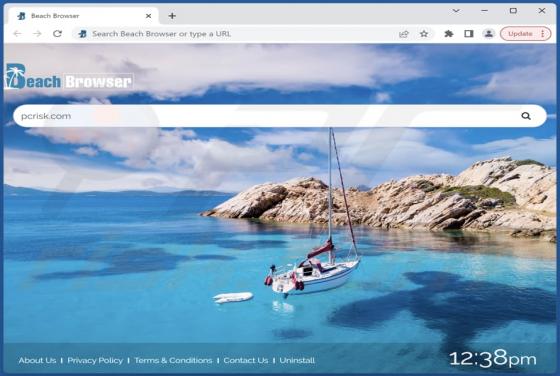
Task: Open the tab search chevron
Action: coord(456,11)
